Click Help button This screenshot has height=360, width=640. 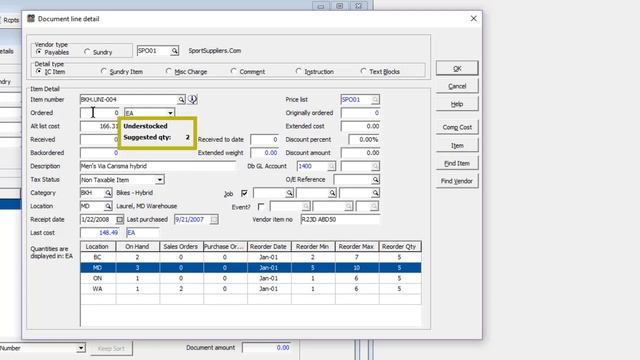457,104
